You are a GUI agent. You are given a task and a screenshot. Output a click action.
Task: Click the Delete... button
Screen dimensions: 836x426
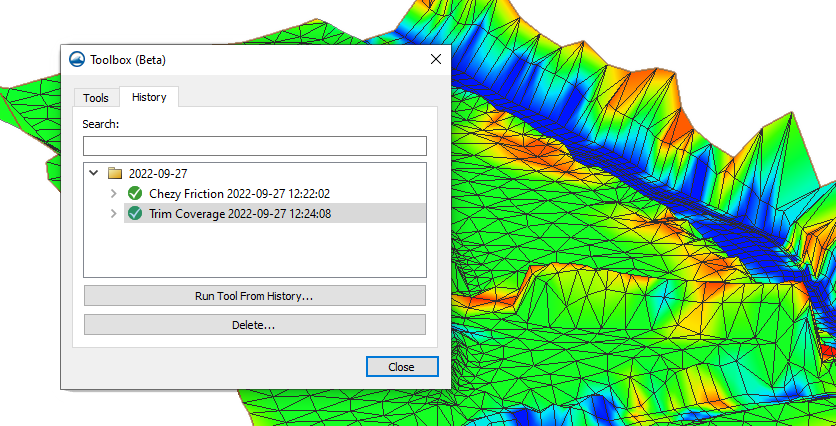pyautogui.click(x=254, y=325)
